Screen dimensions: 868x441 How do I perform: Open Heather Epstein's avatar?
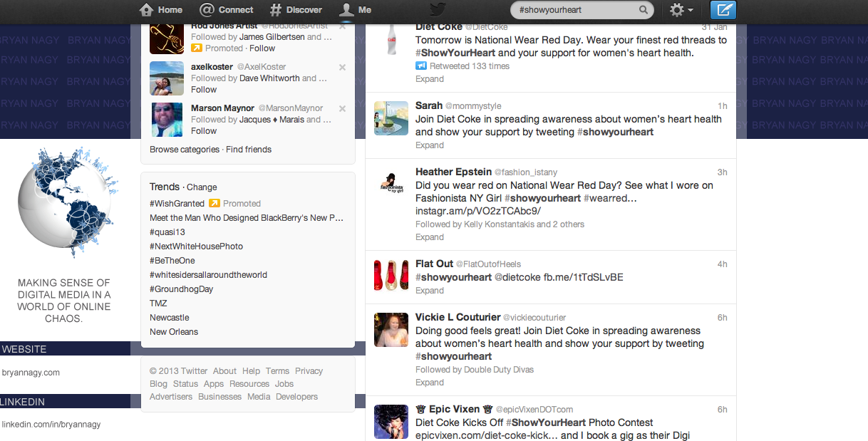(x=391, y=185)
